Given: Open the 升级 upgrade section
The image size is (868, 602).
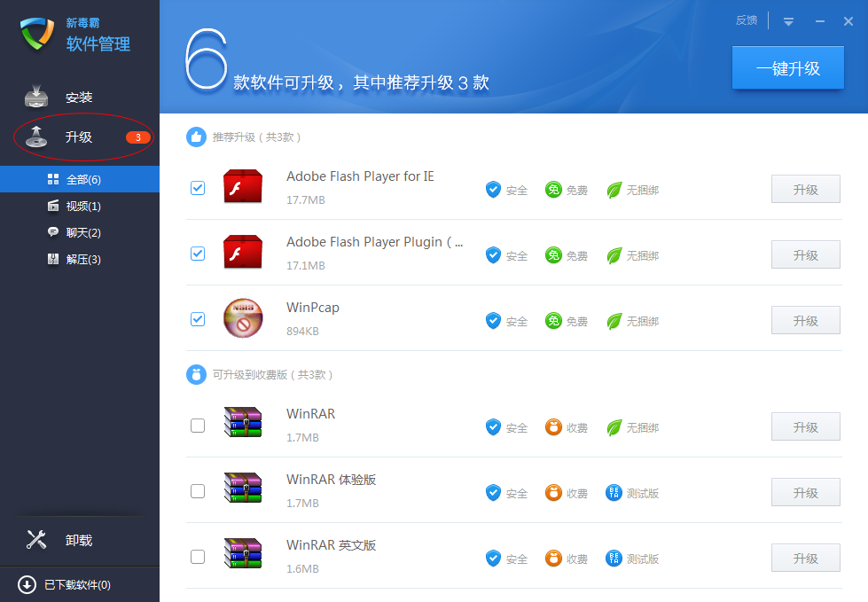Looking at the screenshot, I should coord(80,137).
